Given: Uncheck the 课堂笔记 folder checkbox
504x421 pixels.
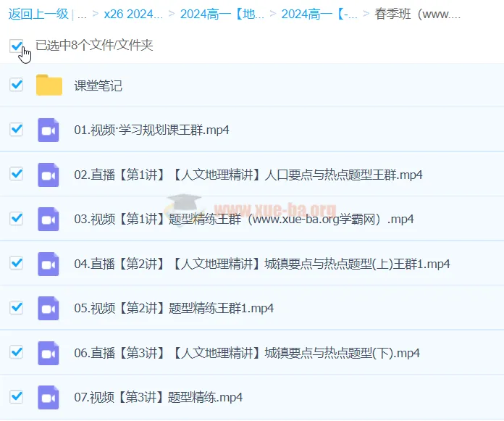Looking at the screenshot, I should point(17,85).
